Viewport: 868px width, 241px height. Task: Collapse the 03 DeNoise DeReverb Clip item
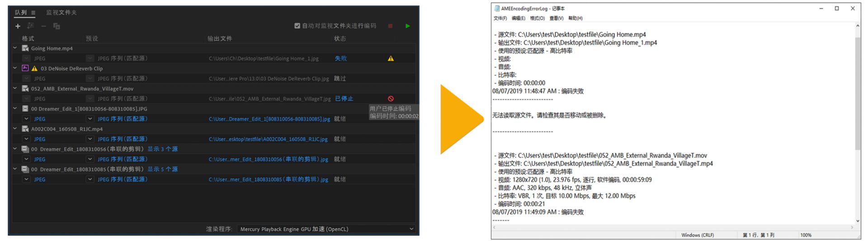click(14, 68)
